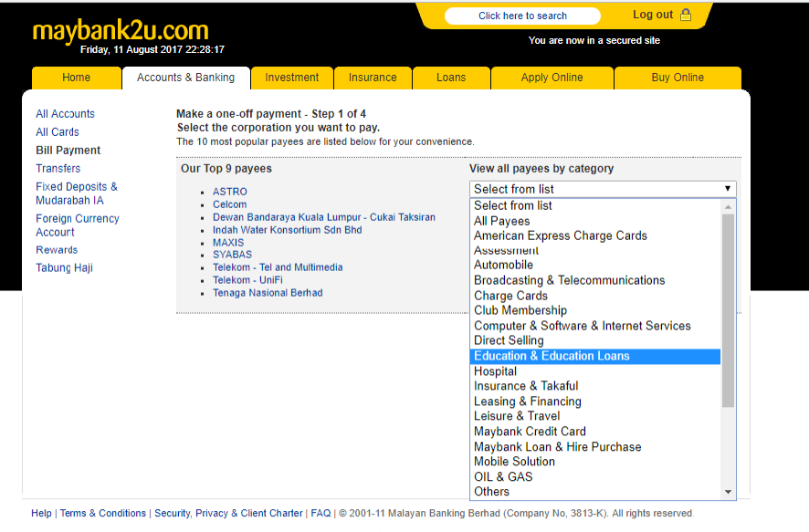Choose Hospital category option

(x=595, y=371)
